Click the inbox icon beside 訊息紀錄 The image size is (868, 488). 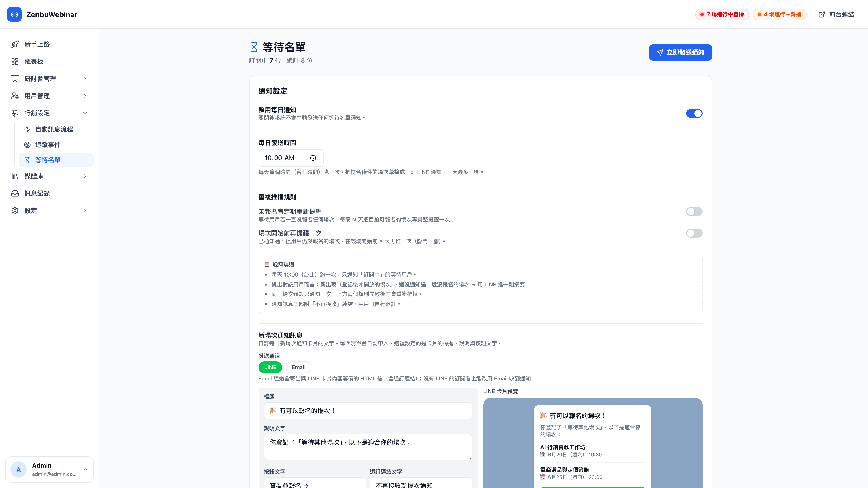15,193
